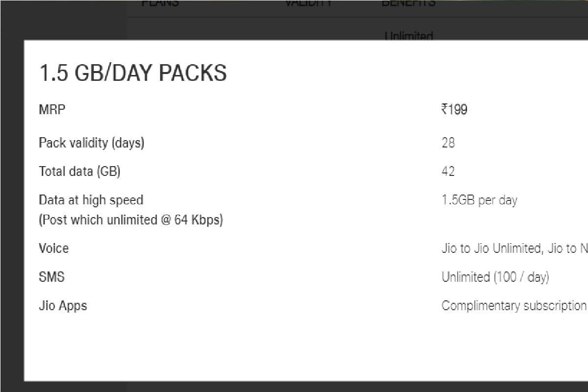Select the MRP label

(52, 109)
